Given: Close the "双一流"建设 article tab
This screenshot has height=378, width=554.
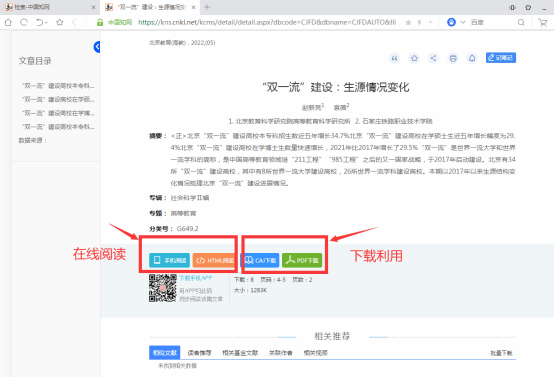Looking at the screenshot, I should (x=193, y=7).
